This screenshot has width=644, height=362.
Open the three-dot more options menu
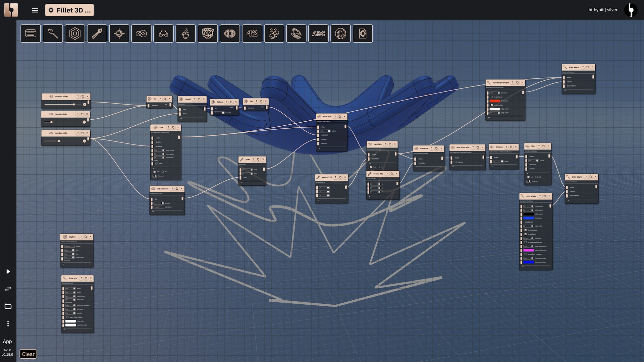pos(8,324)
